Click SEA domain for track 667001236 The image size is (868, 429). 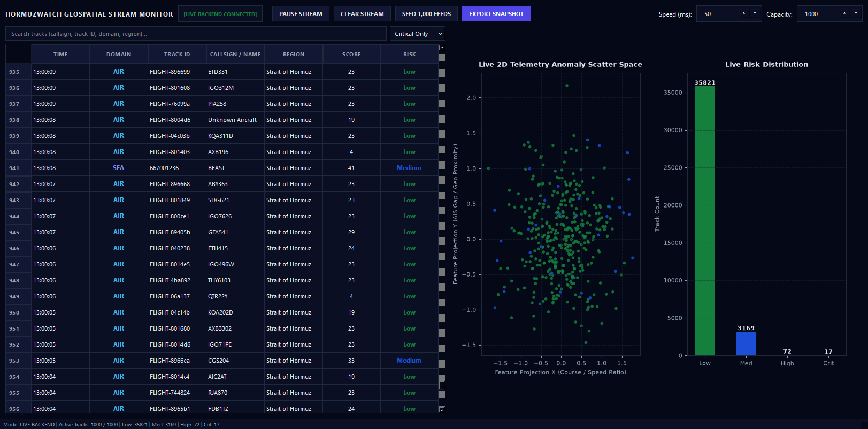[119, 168]
